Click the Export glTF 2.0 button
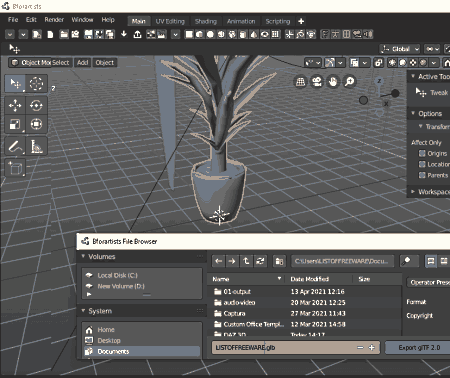 [x=419, y=348]
